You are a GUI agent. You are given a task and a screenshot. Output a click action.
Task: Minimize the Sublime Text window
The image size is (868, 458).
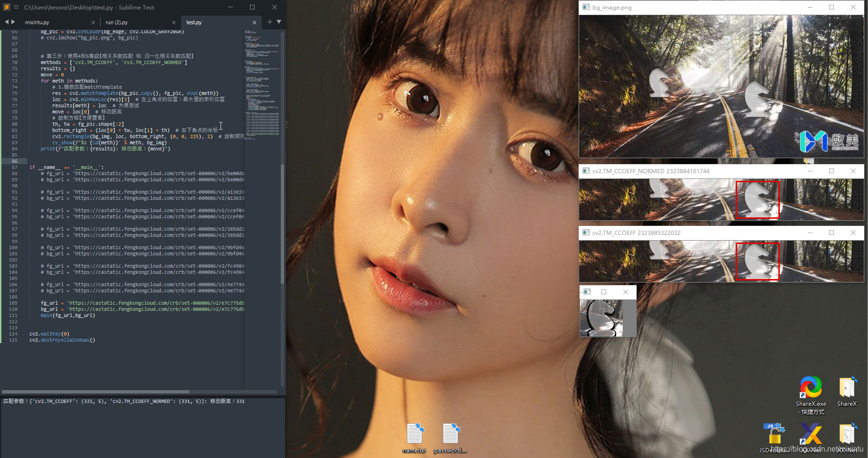[231, 7]
